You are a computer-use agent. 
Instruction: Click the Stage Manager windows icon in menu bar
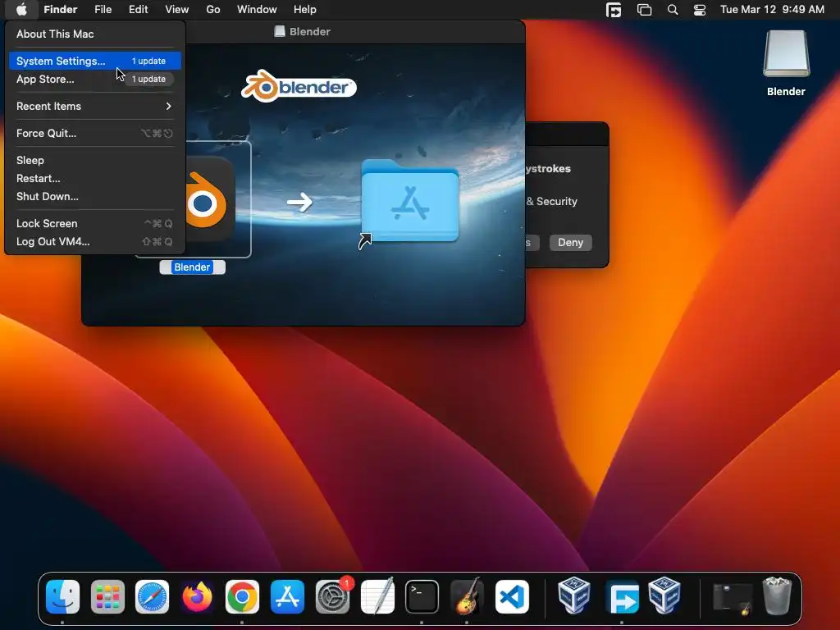point(644,10)
